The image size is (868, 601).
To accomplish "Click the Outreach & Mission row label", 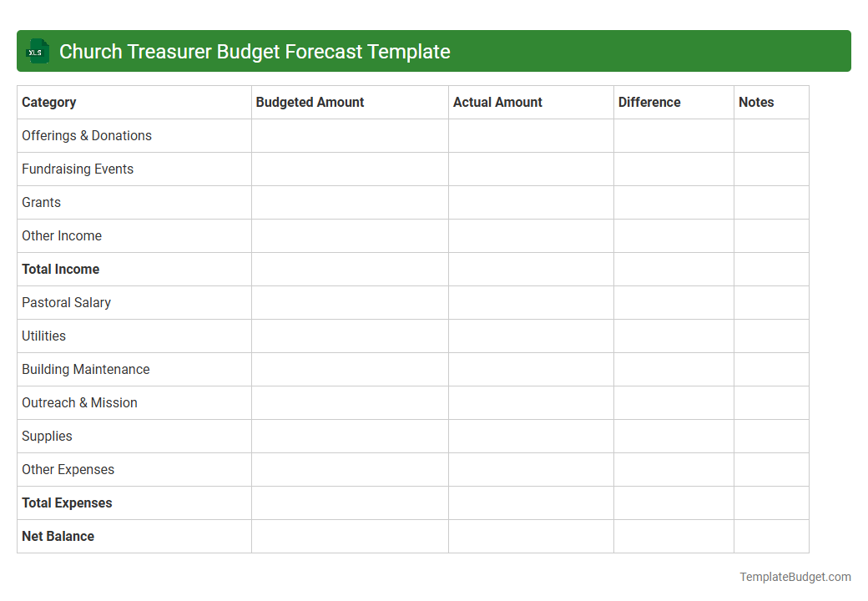I will point(79,402).
